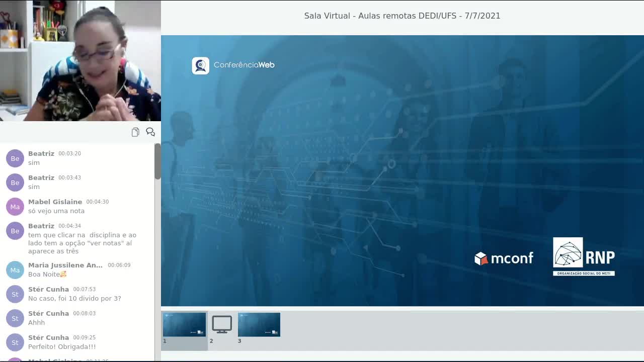Click Beatriz avatar at 00:03:43
Image resolution: width=644 pixels, height=362 pixels.
tap(15, 183)
